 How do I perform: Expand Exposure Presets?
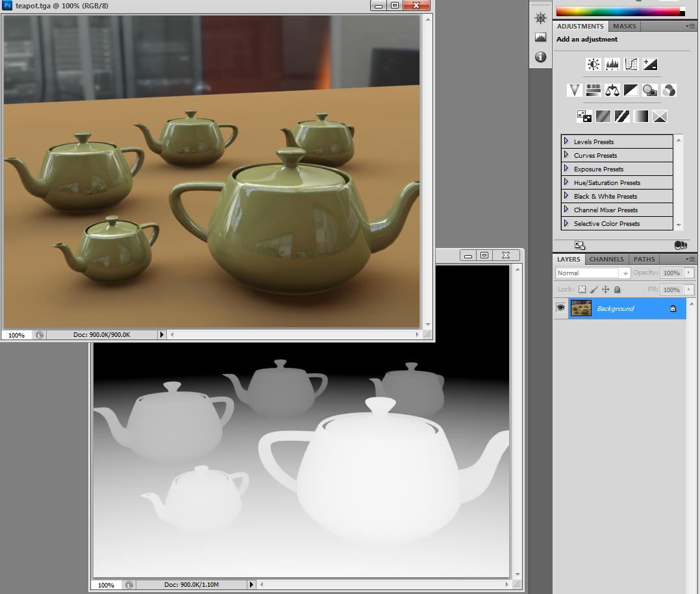tap(566, 168)
